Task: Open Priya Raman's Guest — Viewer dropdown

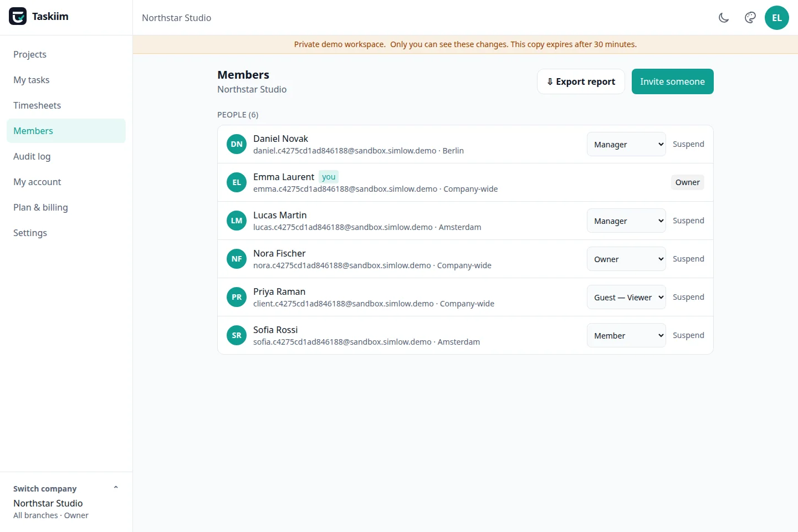Action: (x=626, y=297)
